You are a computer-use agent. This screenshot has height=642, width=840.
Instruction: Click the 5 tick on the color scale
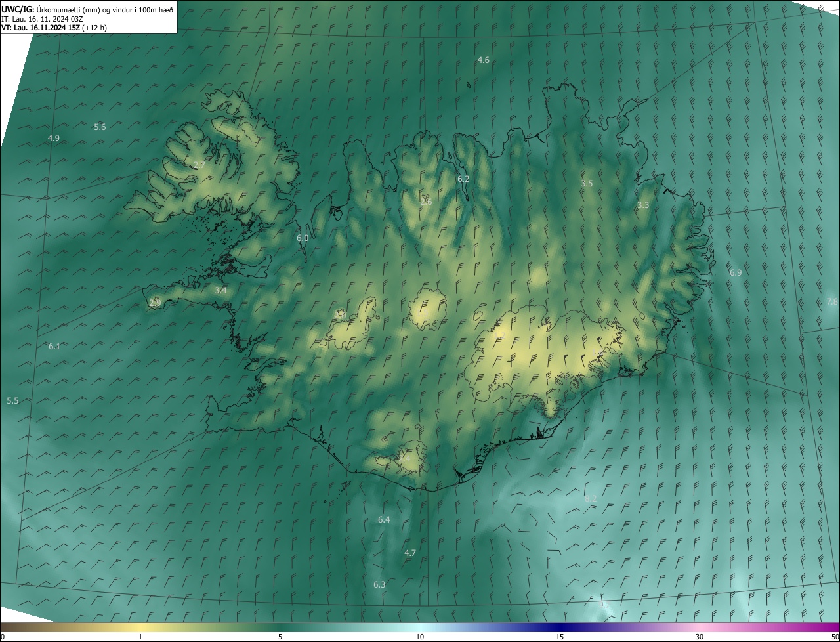280,637
